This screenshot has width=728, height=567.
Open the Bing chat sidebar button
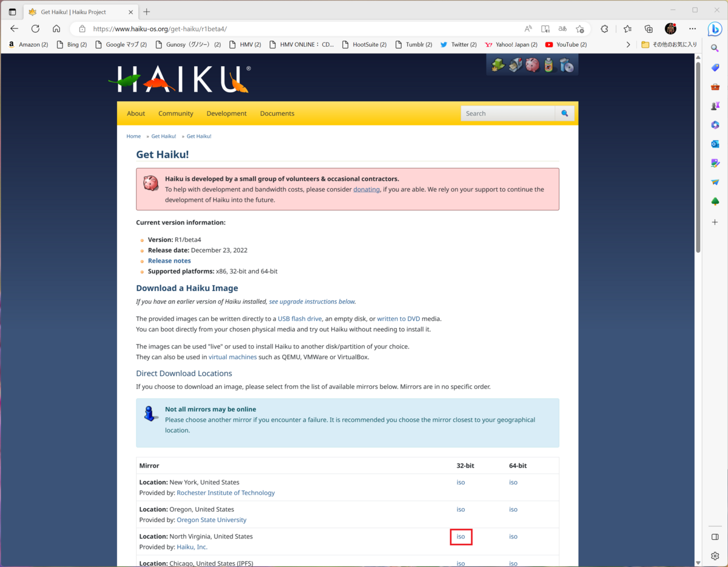point(715,29)
